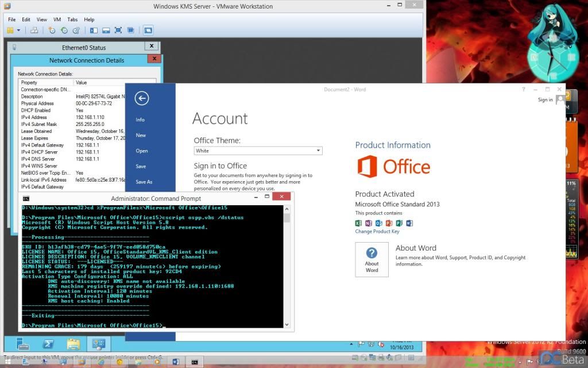Open the Help menu in VMware Workstation
The height and width of the screenshot is (368, 588).
tap(89, 20)
